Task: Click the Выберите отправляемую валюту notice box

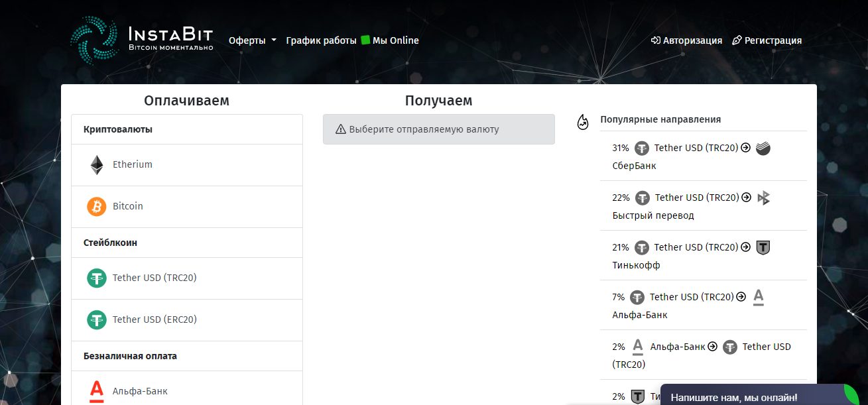Action: coord(439,129)
